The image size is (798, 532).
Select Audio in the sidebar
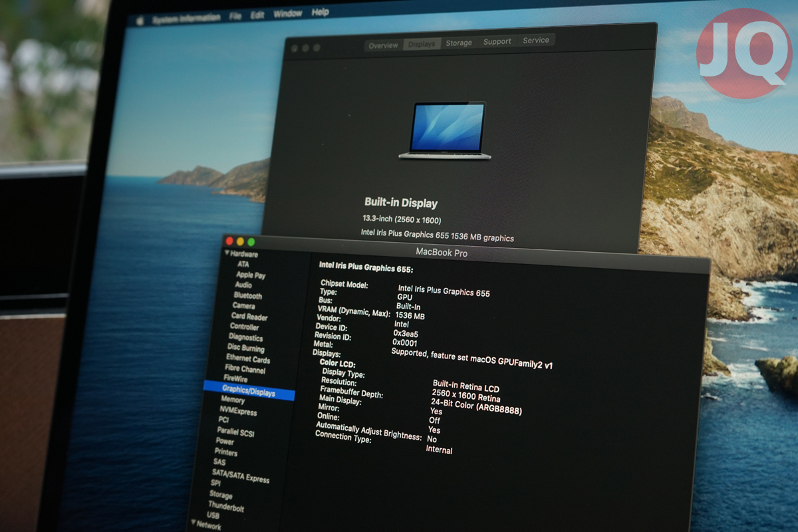pos(243,285)
